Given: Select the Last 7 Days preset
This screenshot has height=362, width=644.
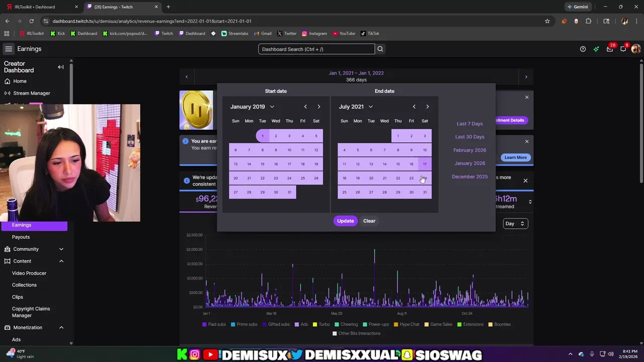Looking at the screenshot, I should [469, 124].
